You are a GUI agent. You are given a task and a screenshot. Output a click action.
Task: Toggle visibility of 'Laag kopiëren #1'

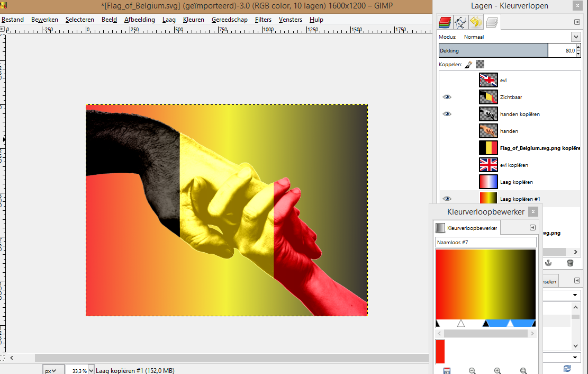pos(447,199)
